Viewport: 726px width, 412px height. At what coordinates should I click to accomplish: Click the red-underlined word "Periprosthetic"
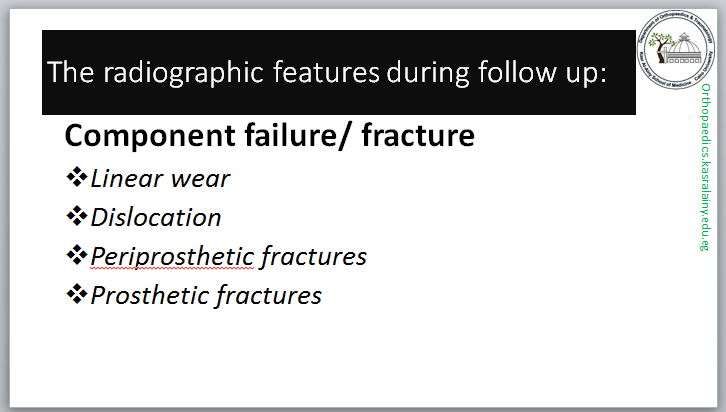(x=172, y=257)
